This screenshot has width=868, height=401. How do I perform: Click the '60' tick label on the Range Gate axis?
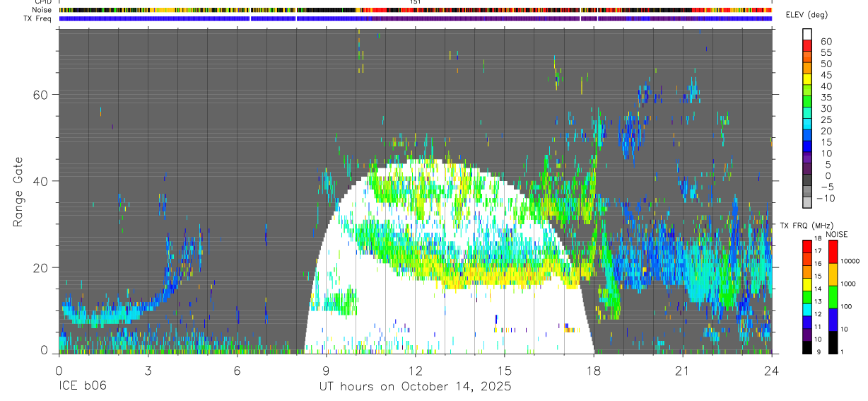point(42,95)
